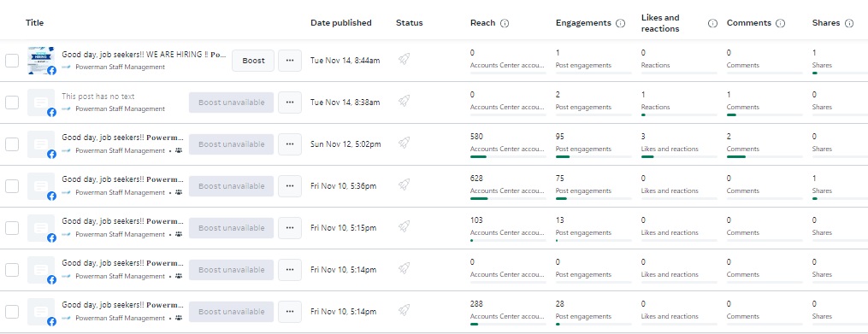Click Facebook badge icon on 'This post has no text' row
Image resolution: width=868 pixels, height=334 pixels.
tap(51, 112)
